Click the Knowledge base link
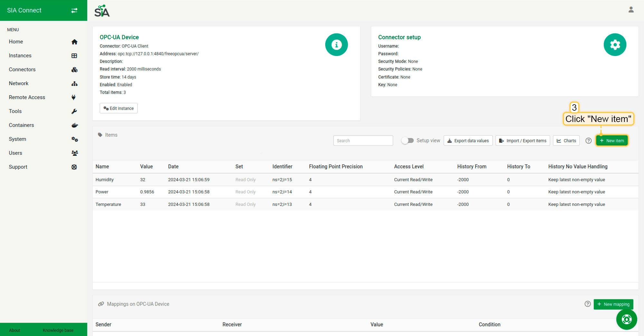Image resolution: width=644 pixels, height=336 pixels. (x=58, y=330)
